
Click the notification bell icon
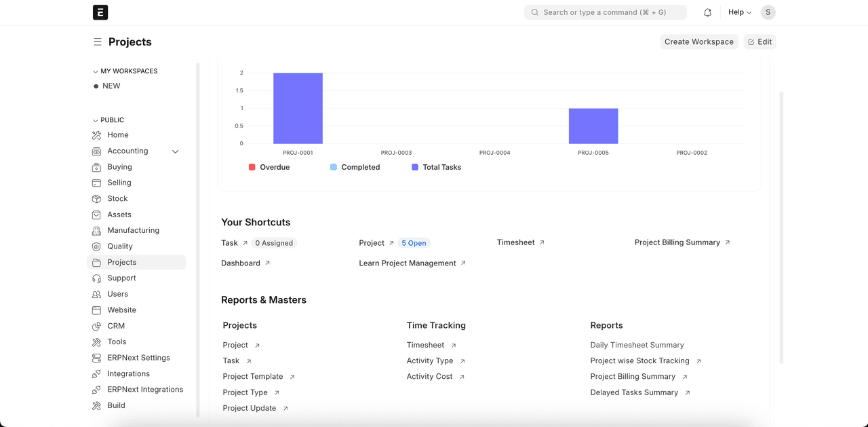(x=707, y=12)
